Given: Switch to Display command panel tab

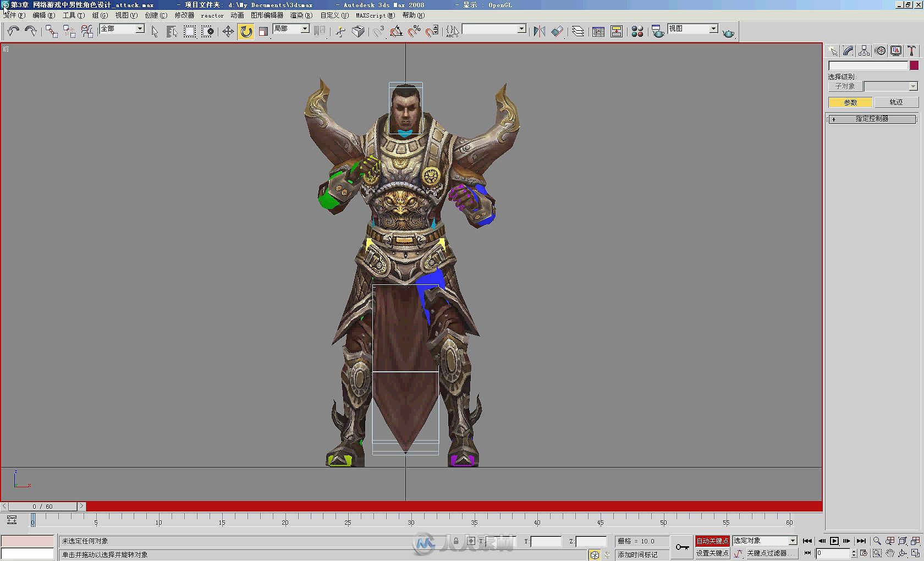Looking at the screenshot, I should (896, 51).
